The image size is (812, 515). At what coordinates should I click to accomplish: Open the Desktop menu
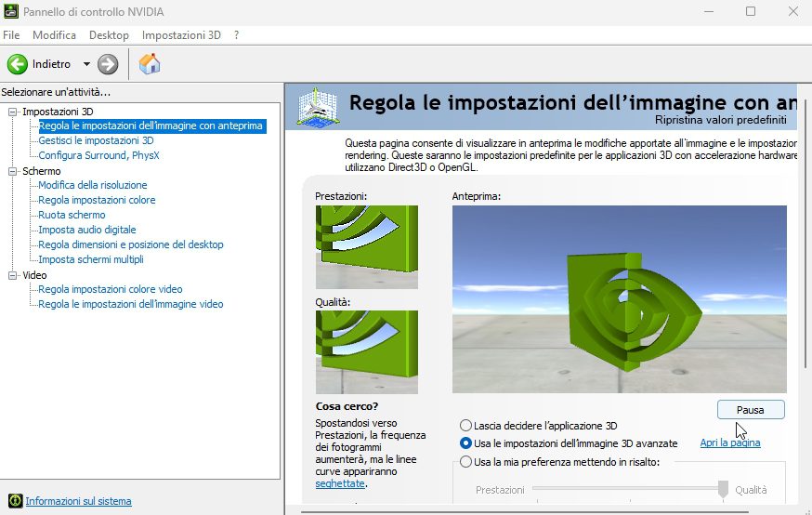pyautogui.click(x=109, y=34)
